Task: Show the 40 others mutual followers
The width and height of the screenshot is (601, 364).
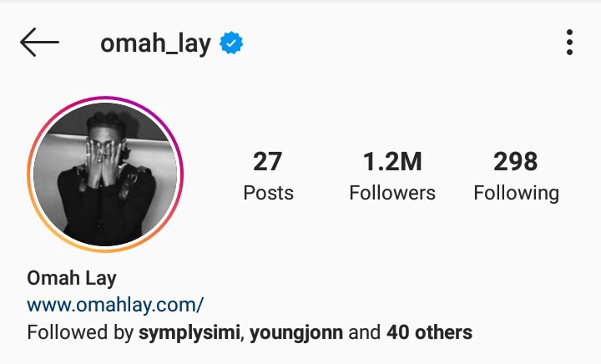Action: pyautogui.click(x=429, y=332)
